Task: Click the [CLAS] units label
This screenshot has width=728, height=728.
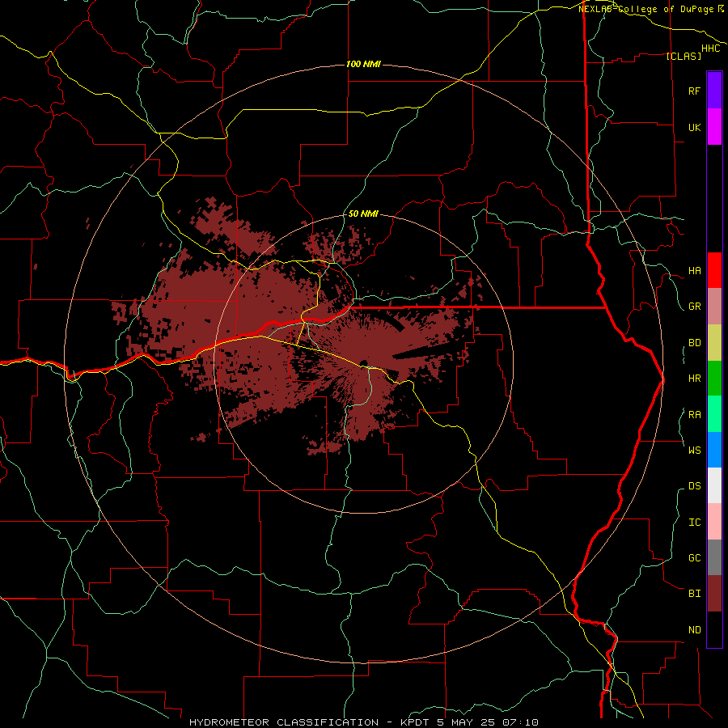Action: (684, 56)
